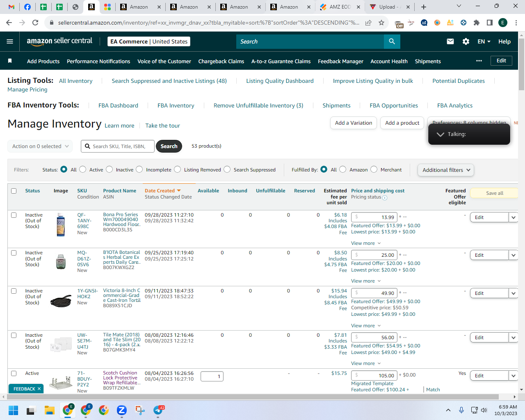Open the Chrome profile avatar E
The width and height of the screenshot is (525, 420).
tap(503, 23)
